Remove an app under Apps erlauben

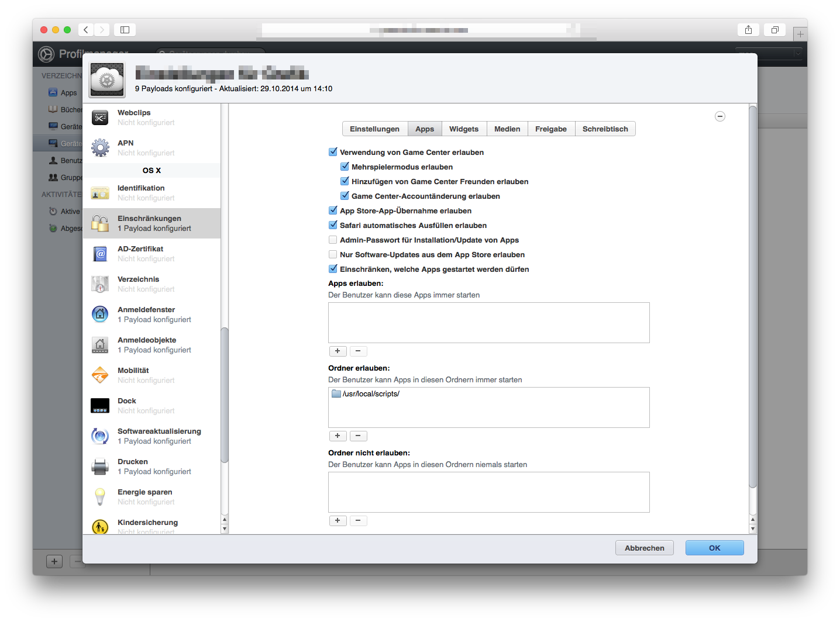[x=358, y=351]
